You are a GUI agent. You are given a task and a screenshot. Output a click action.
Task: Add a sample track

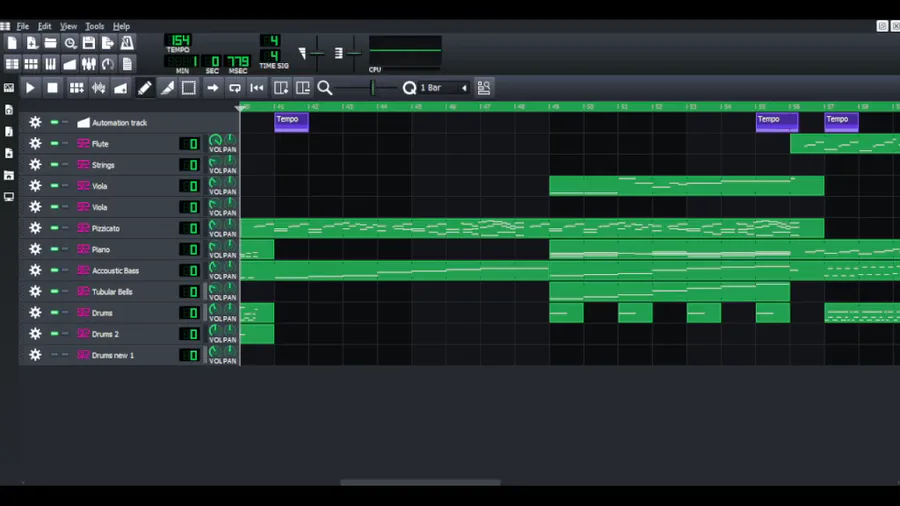[x=99, y=88]
